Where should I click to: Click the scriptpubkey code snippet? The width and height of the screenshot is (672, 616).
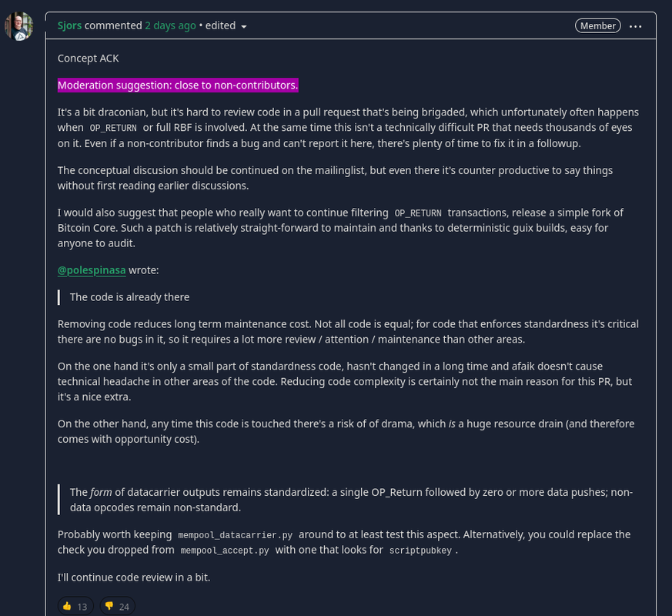coord(422,551)
